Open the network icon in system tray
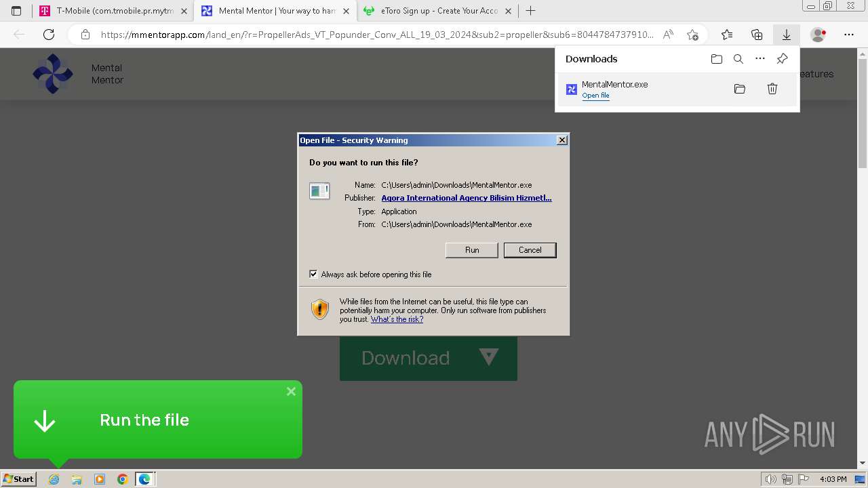This screenshot has height=488, width=868. (x=787, y=479)
